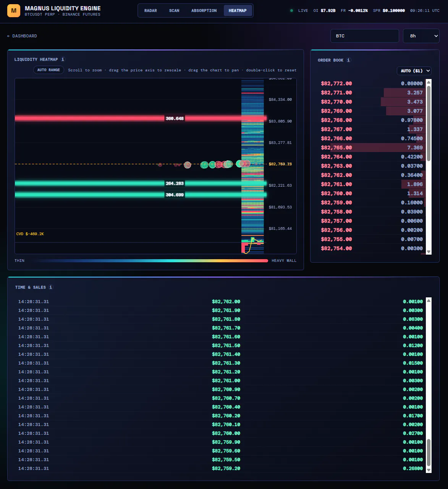Click the green 264.283 liquidity wall label
Viewport: 448px width, 489px height.
(175, 183)
